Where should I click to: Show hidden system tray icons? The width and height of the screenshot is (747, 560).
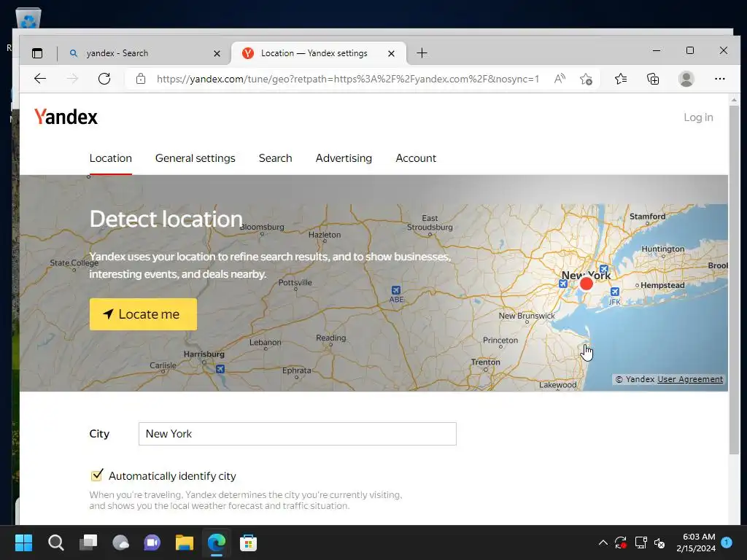coord(603,542)
